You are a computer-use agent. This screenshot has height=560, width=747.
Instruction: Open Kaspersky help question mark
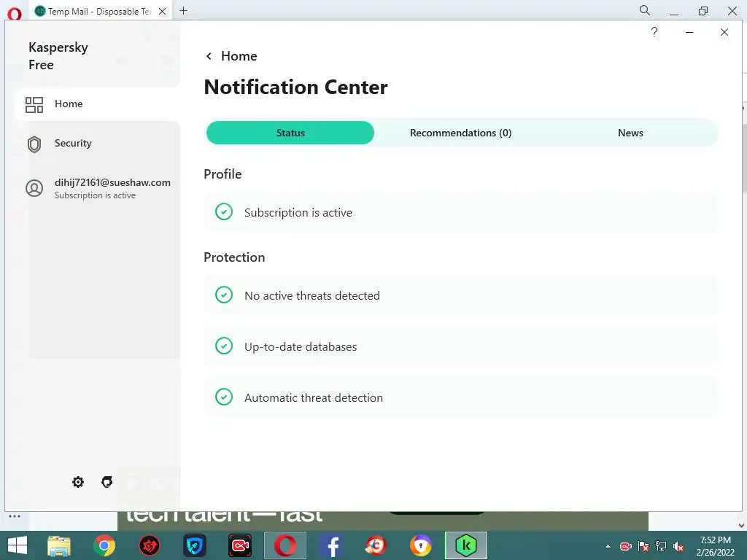[x=654, y=32]
